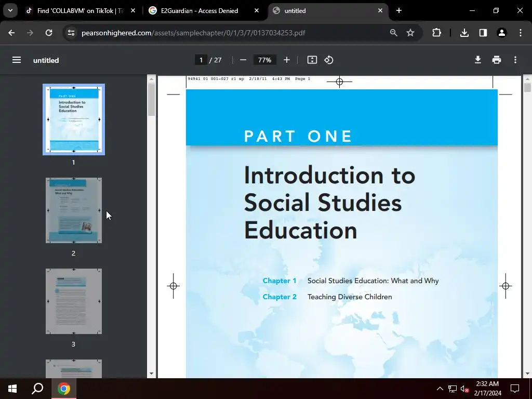This screenshot has height=399, width=532.
Task: Open the zoom magnifier in address bar
Action: 394,33
